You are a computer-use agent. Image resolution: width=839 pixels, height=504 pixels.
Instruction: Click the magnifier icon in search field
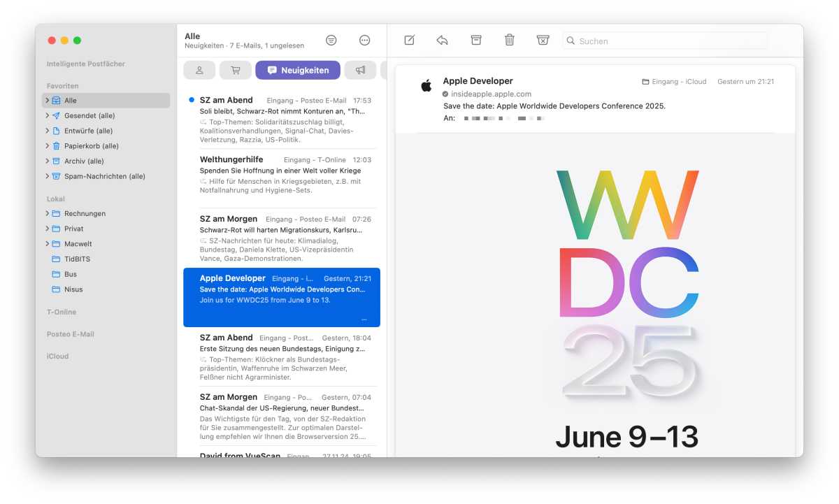(x=571, y=41)
